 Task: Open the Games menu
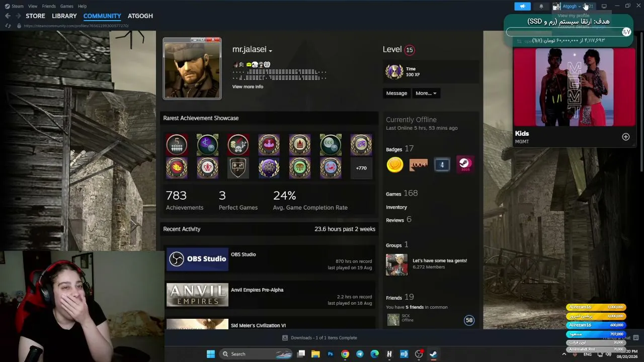click(66, 6)
